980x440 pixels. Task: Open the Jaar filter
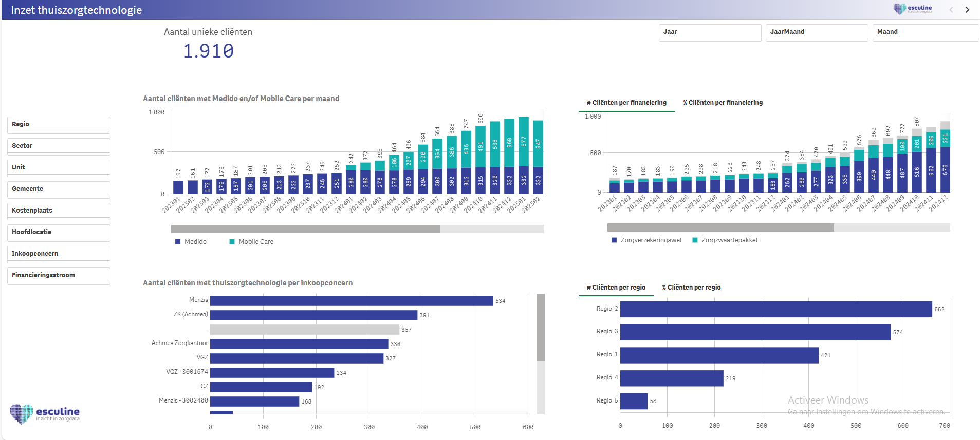[709, 32]
